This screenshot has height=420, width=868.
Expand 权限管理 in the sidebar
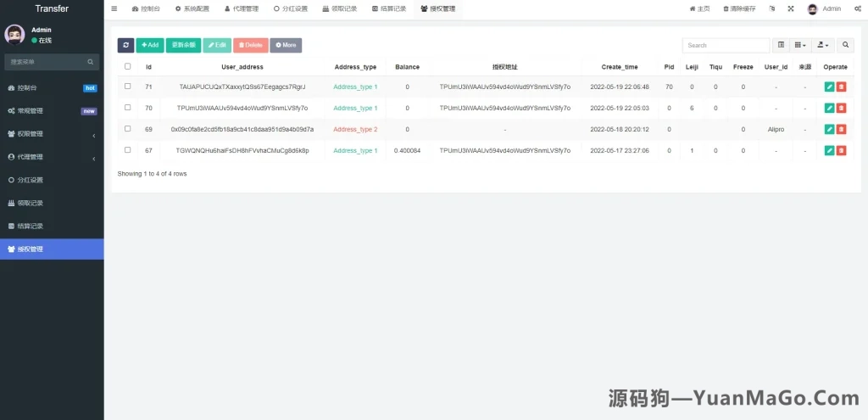(x=52, y=134)
